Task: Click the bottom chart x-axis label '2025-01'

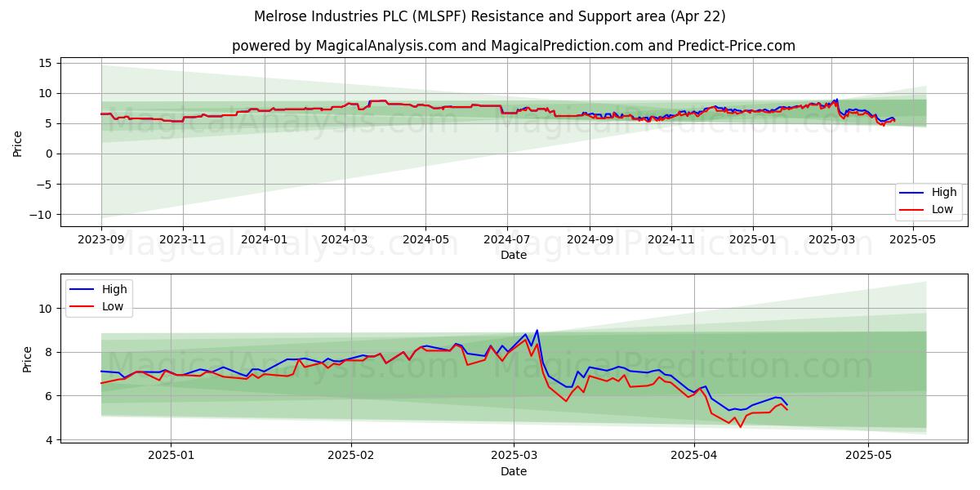Action: coord(171,457)
